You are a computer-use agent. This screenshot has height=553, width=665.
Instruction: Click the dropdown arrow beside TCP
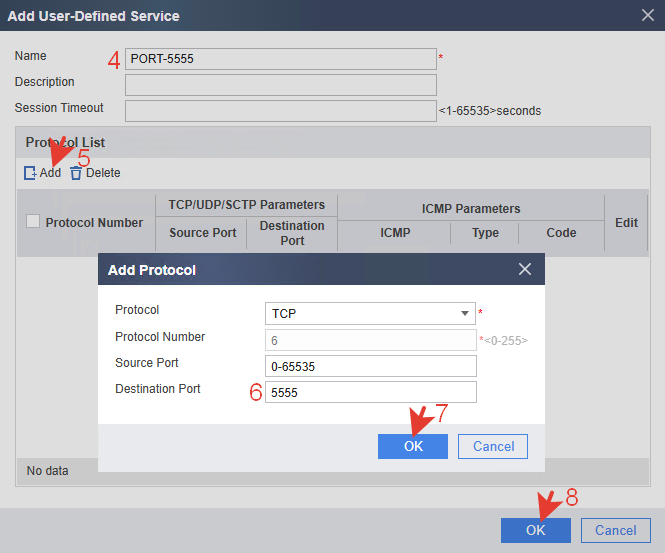464,313
